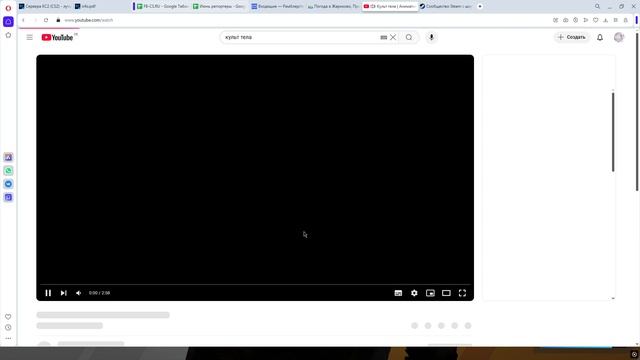Go to the YouTube home logo
This screenshot has height=360, width=640.
(58, 37)
